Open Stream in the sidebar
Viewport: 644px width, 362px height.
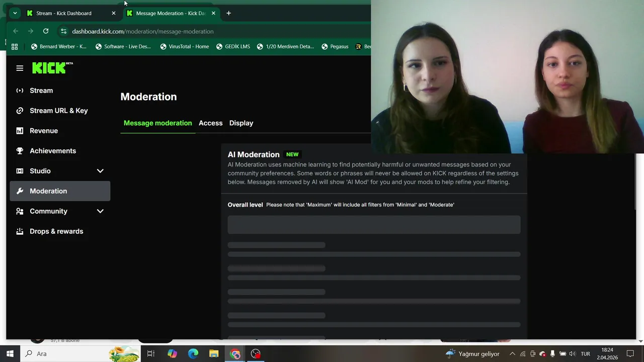(x=41, y=90)
